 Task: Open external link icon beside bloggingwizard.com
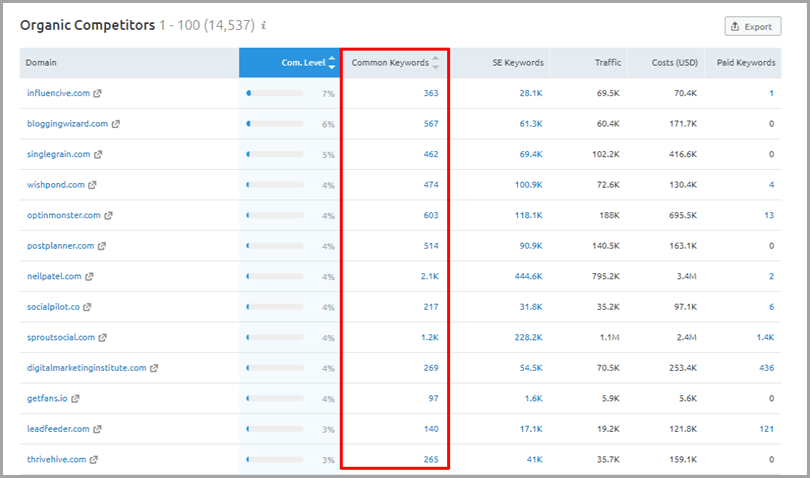(x=116, y=124)
